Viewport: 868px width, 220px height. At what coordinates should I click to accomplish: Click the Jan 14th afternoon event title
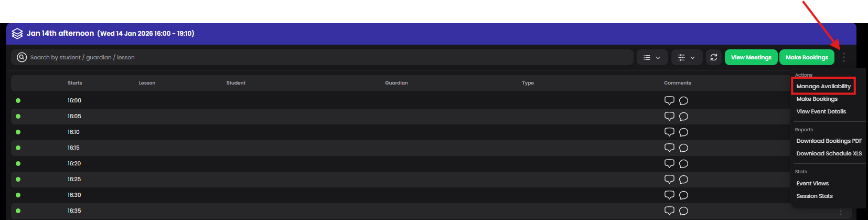60,33
